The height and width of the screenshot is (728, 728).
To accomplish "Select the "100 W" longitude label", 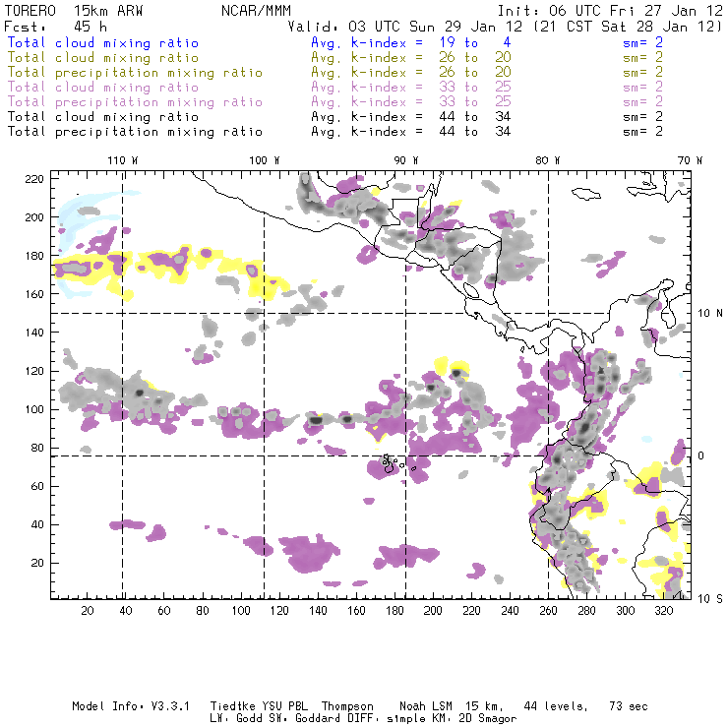I will (265, 160).
